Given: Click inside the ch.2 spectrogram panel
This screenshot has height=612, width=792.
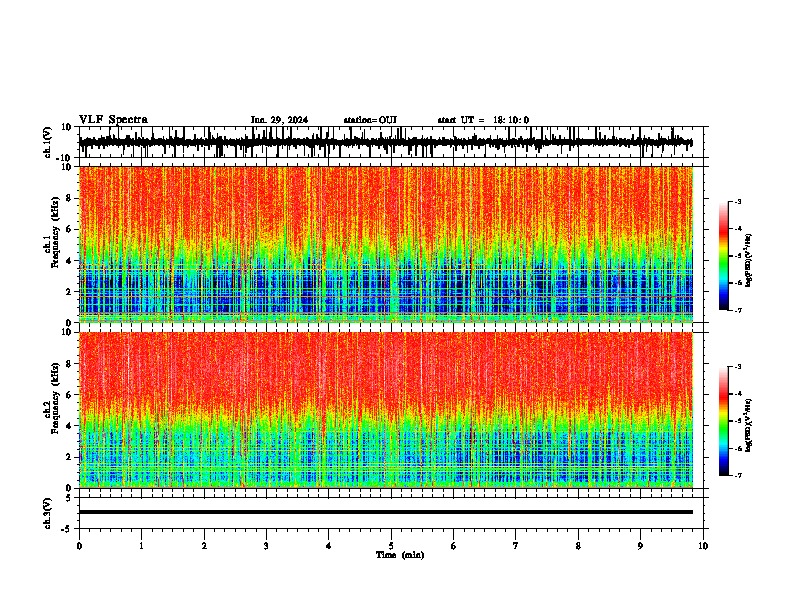Looking at the screenshot, I should 386,410.
